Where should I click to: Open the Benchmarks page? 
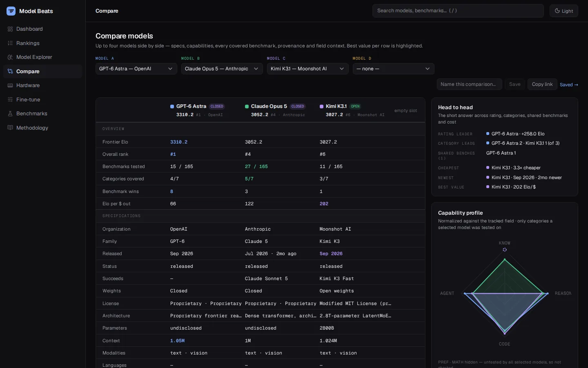point(42,114)
